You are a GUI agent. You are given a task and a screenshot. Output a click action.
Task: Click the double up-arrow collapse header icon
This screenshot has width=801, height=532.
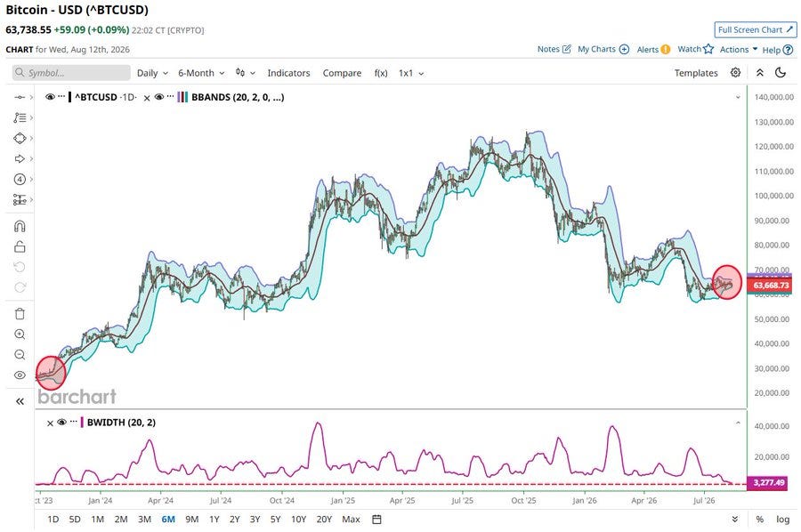tap(760, 72)
